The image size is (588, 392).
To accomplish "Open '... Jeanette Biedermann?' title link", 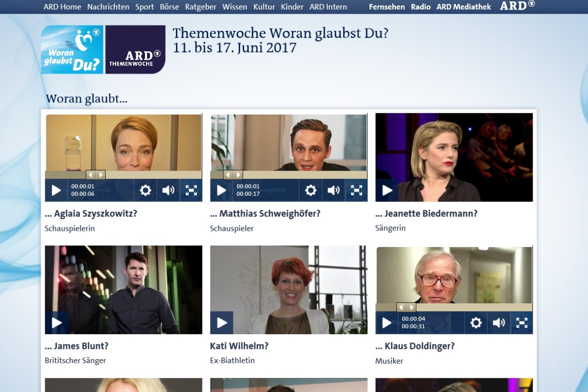I will tap(426, 214).
